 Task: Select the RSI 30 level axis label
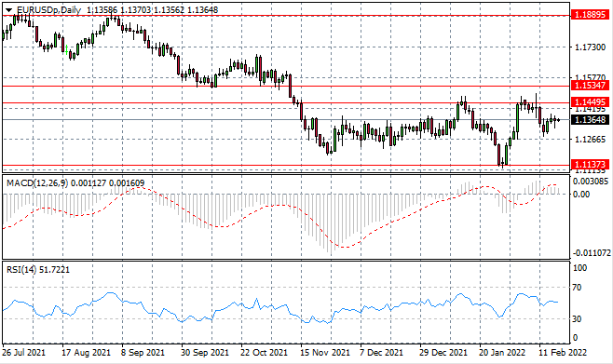(577, 319)
